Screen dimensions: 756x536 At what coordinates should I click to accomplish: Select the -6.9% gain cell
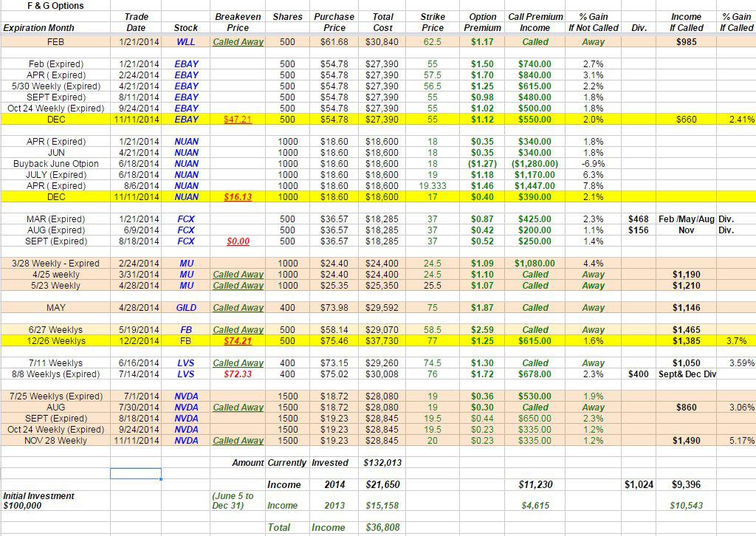click(x=593, y=164)
